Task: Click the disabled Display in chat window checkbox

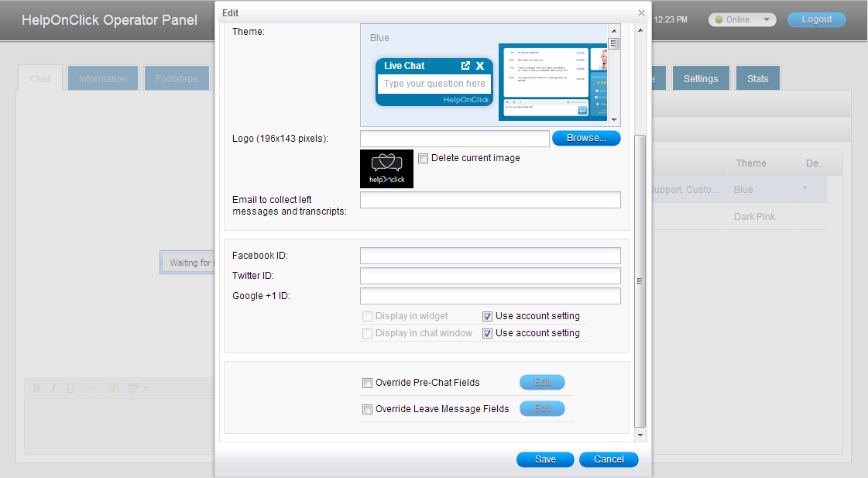Action: click(367, 333)
